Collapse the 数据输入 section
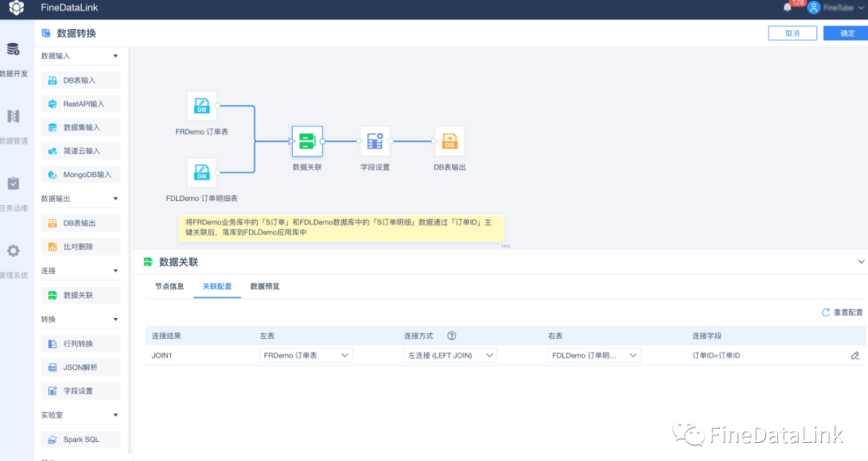868x461 pixels. [115, 56]
